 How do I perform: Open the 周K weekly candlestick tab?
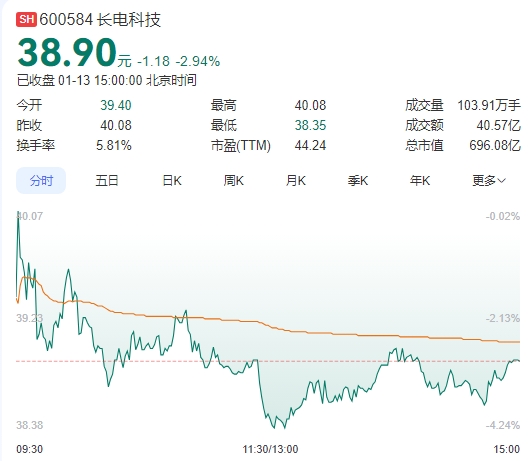pyautogui.click(x=234, y=180)
